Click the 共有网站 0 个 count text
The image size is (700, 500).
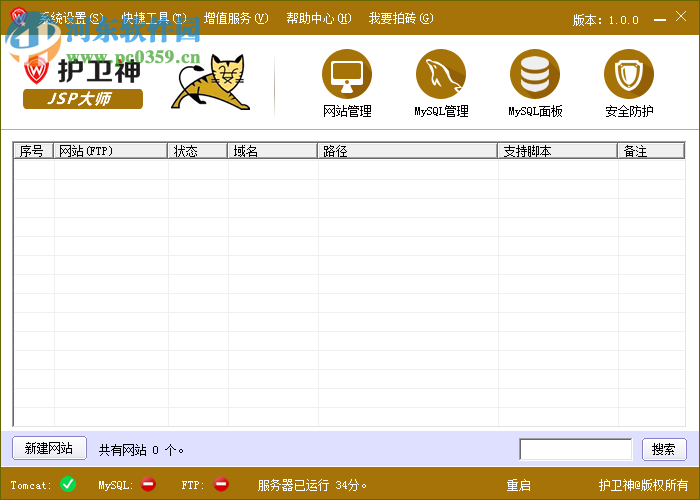click(141, 450)
